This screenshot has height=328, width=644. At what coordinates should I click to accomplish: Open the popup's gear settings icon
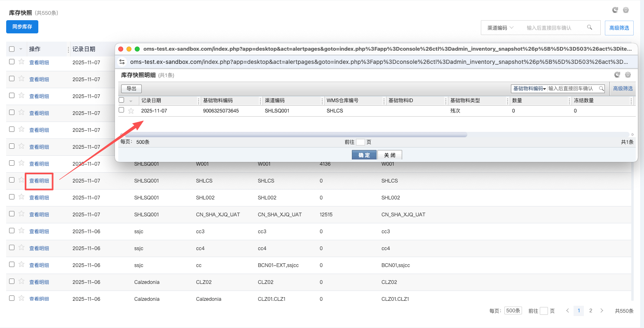pyautogui.click(x=628, y=75)
